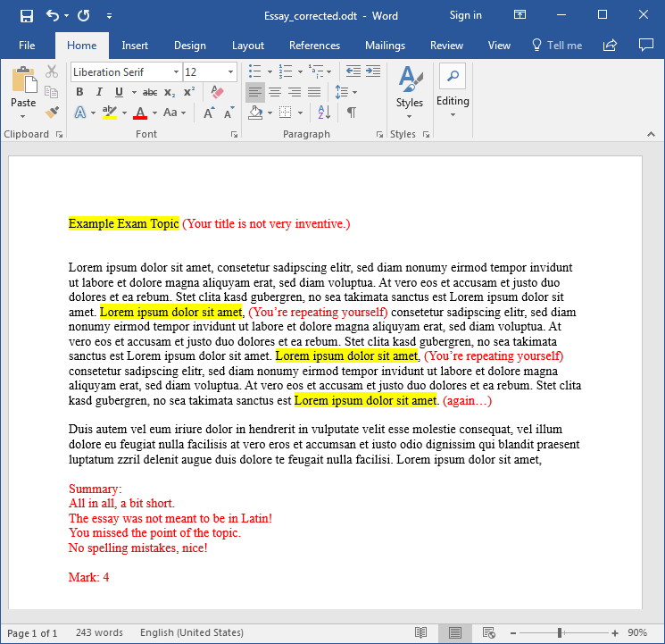Click the Borders icon
This screenshot has height=644, width=665.
(285, 113)
